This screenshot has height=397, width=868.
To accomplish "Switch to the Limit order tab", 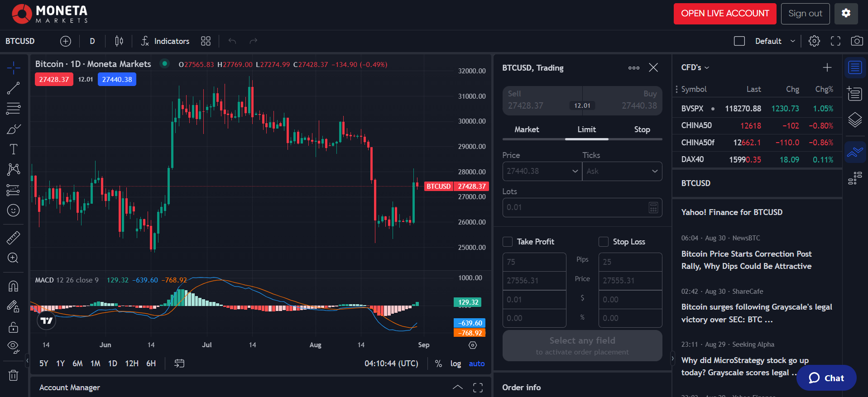I will 586,129.
